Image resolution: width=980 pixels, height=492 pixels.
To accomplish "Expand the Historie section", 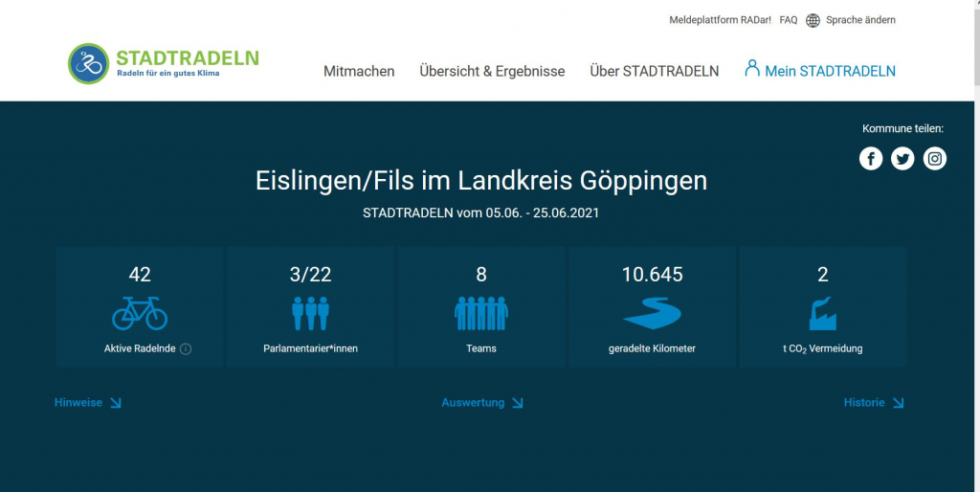I will point(874,403).
